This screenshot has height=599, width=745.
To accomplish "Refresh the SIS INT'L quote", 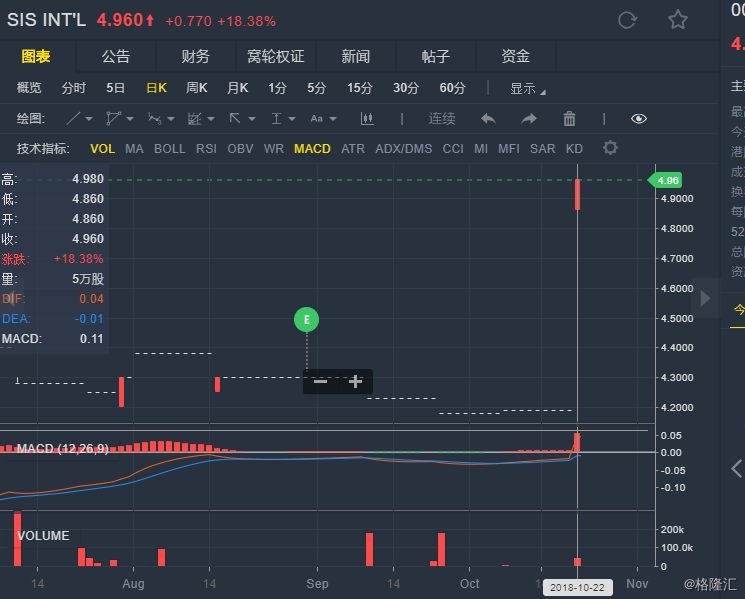I will pos(627,20).
